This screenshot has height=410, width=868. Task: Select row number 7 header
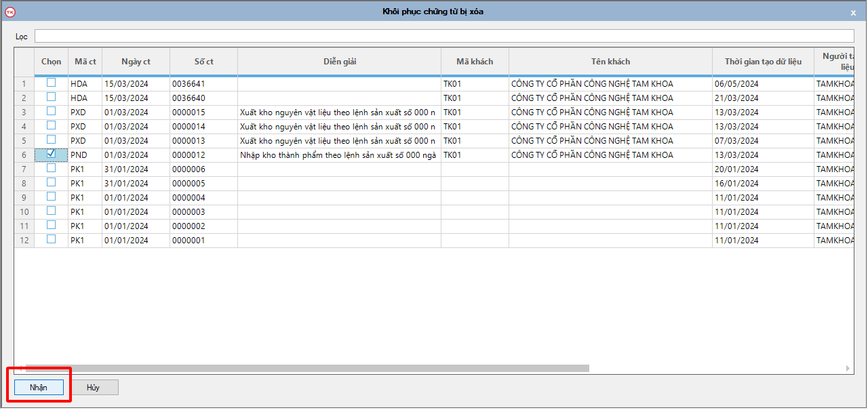[x=24, y=169]
